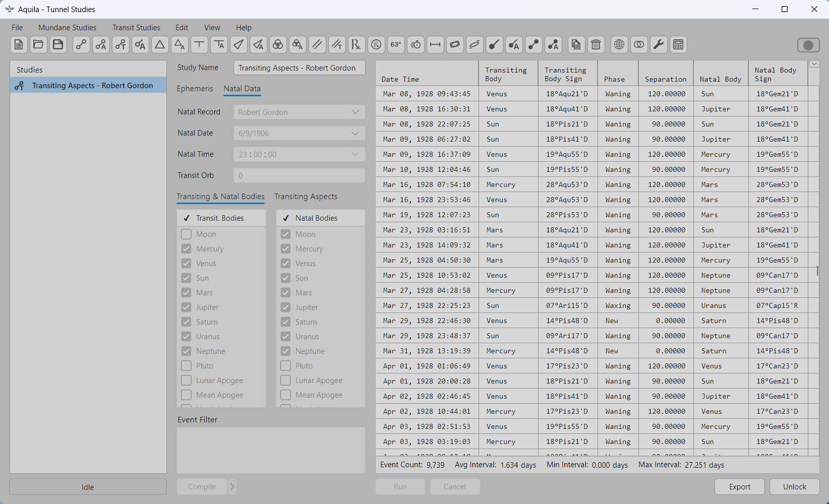
Task: Click the Separation column header
Action: point(666,74)
